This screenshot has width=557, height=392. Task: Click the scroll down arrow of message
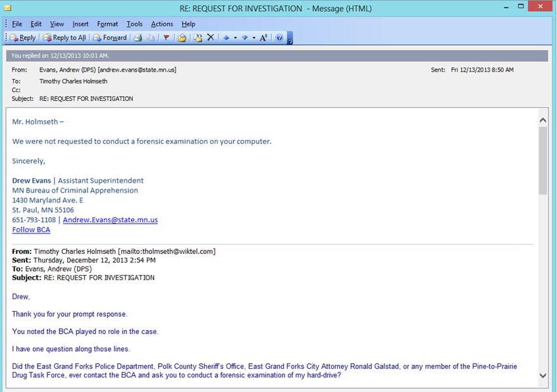(x=543, y=376)
